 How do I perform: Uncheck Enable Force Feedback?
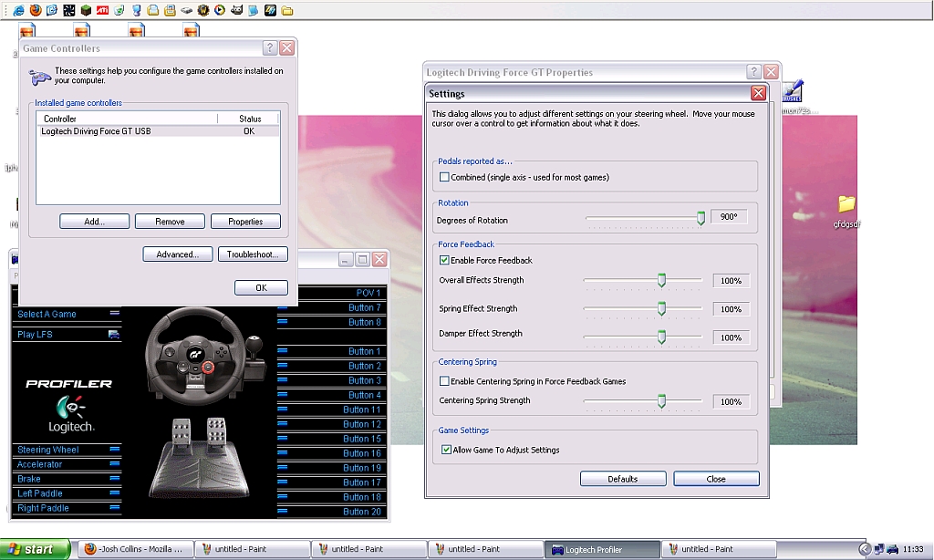[x=444, y=260]
